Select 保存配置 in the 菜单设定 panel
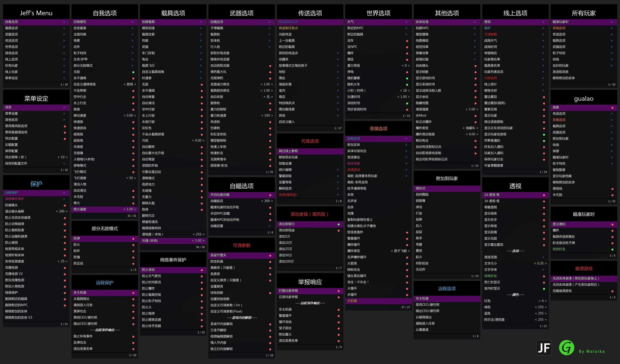620x364 pixels. click(x=11, y=151)
